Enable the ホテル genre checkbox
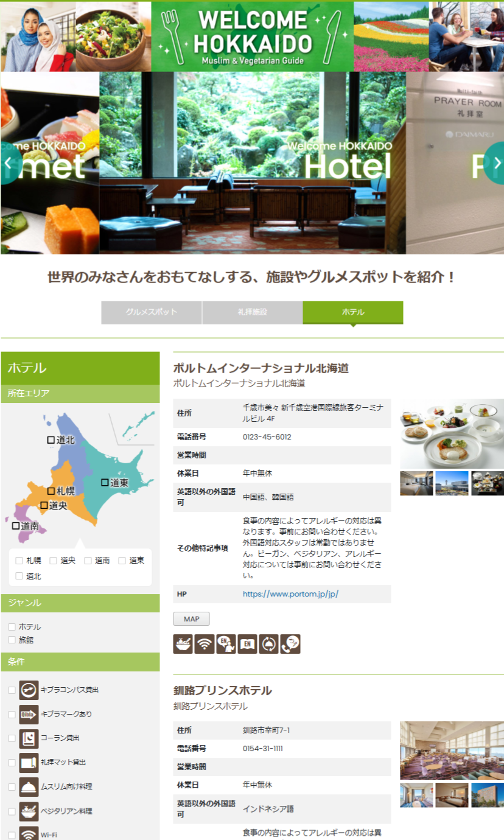The width and height of the screenshot is (504, 840). pos(12,626)
